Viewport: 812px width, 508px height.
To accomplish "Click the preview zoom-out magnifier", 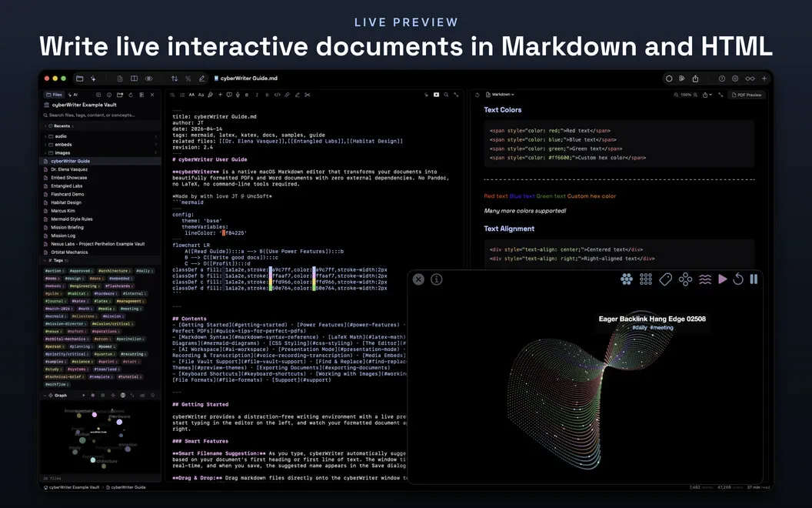I will (677, 95).
